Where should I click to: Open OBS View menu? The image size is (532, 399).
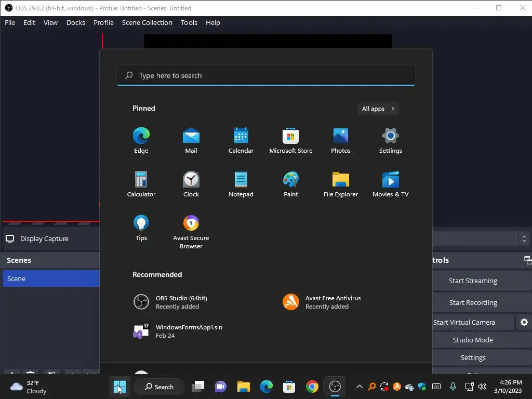pyautogui.click(x=50, y=22)
